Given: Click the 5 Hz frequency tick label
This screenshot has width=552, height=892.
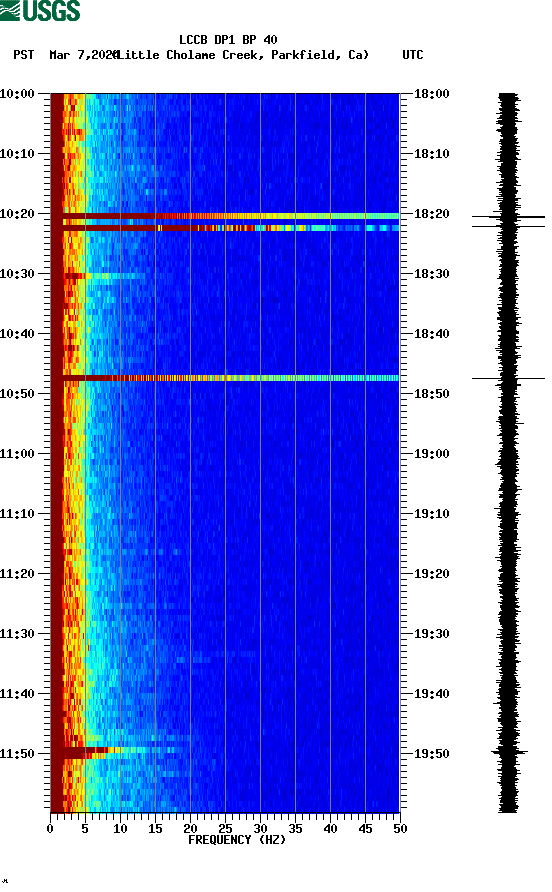Looking at the screenshot, I should (x=85, y=829).
